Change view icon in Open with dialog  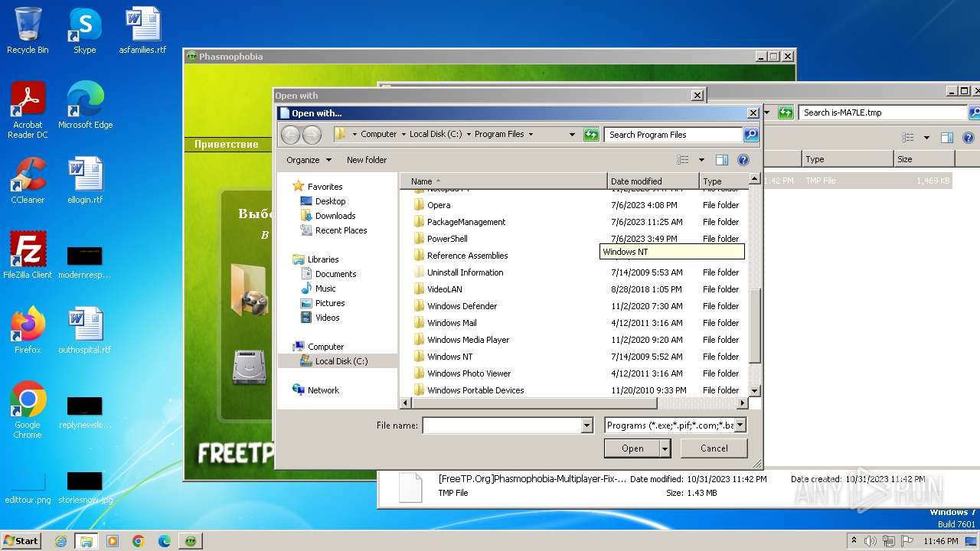point(683,160)
